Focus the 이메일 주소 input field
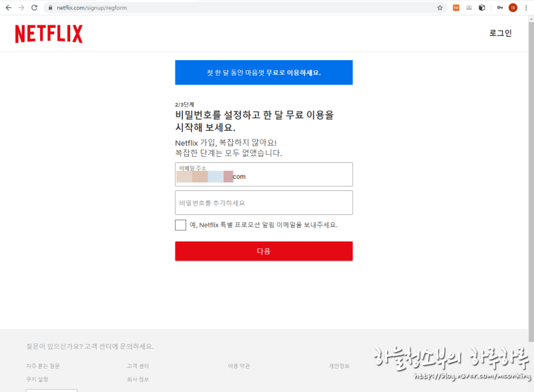This screenshot has height=392, width=534. pyautogui.click(x=264, y=174)
